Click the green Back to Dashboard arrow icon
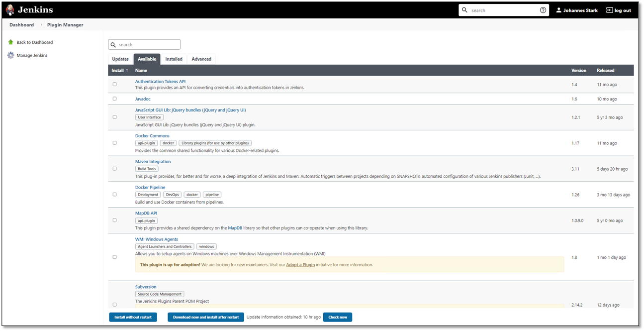This screenshot has height=331, width=644. (10, 42)
